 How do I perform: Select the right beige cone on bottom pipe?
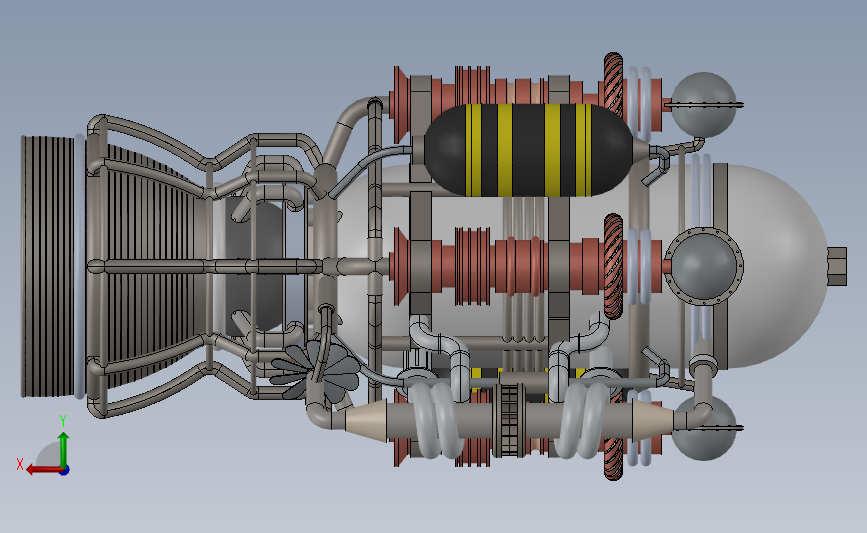point(652,421)
